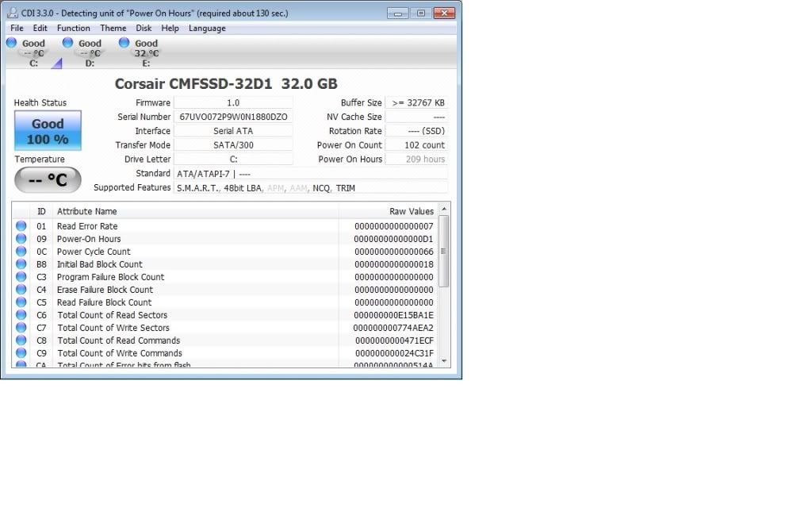Click the Raw Values column header
The image size is (812, 508).
pos(389,211)
